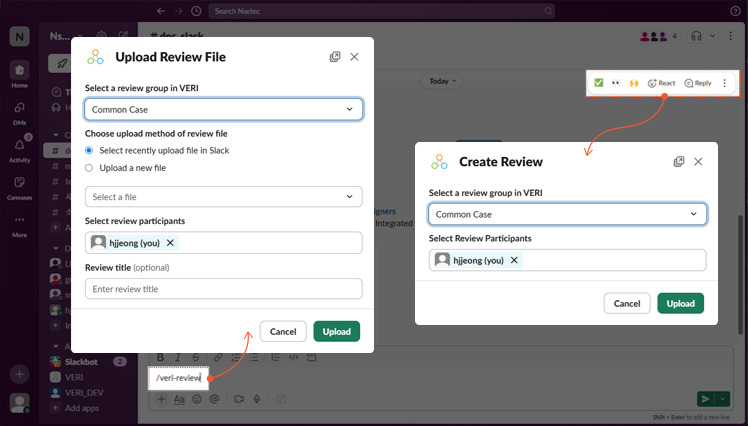Go to Canvases in the left sidebar

[19, 186]
